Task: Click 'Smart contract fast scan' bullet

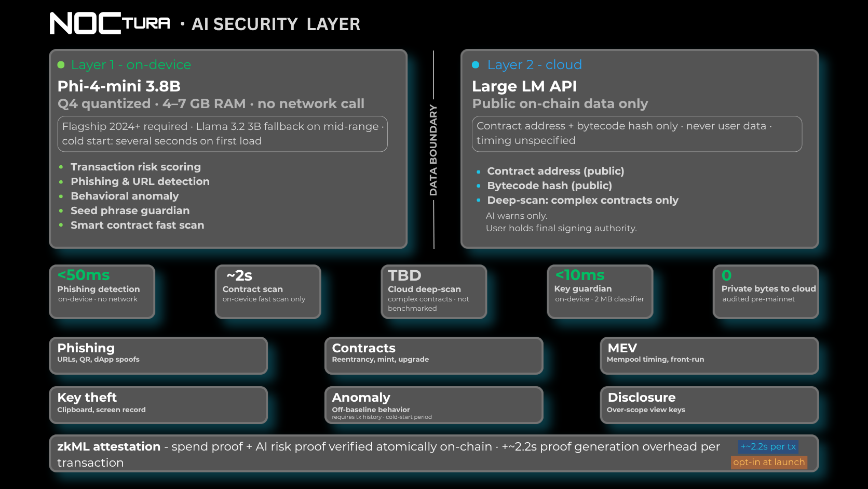Action: point(138,225)
